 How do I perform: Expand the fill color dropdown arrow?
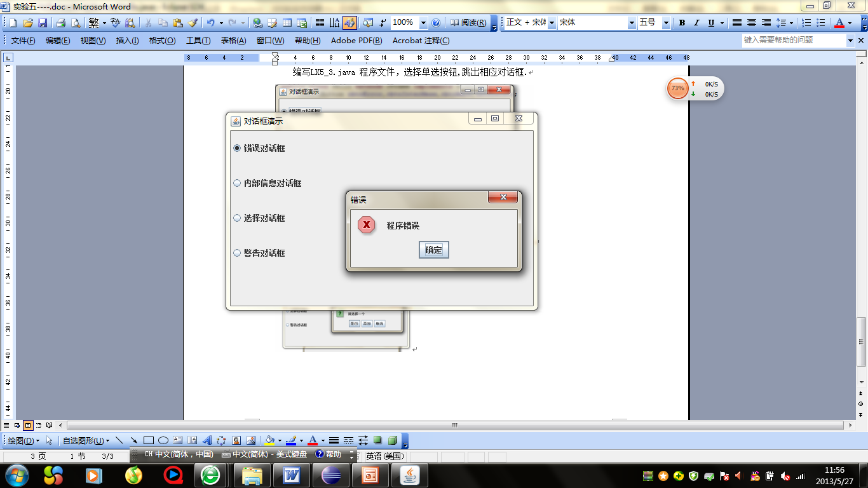tap(280, 440)
